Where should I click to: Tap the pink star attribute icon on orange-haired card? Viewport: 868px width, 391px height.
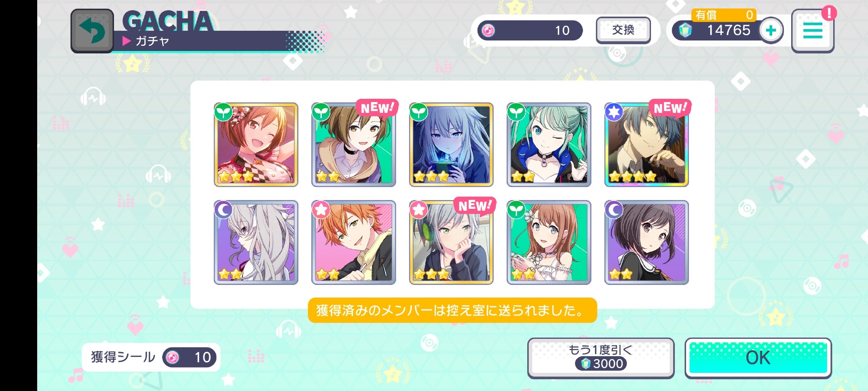[x=321, y=210]
